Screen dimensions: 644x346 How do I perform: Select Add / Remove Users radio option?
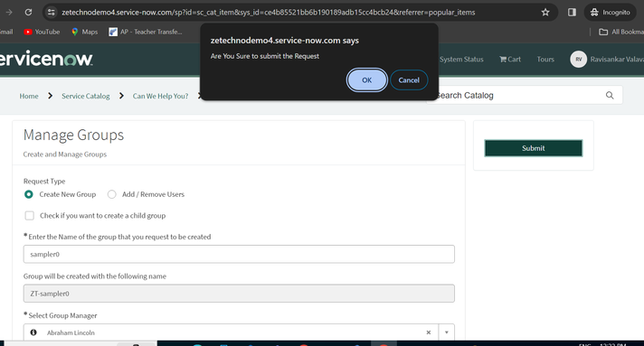click(112, 194)
